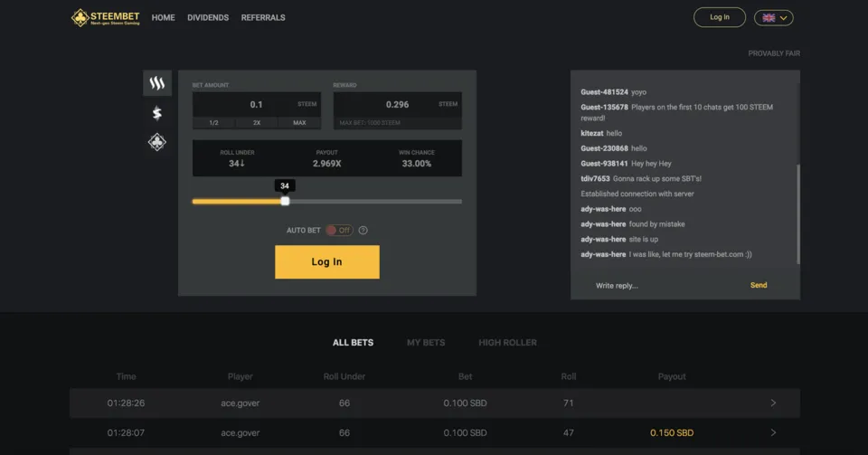The image size is (868, 455).
Task: Open the language dropdown chevron
Action: (x=783, y=18)
